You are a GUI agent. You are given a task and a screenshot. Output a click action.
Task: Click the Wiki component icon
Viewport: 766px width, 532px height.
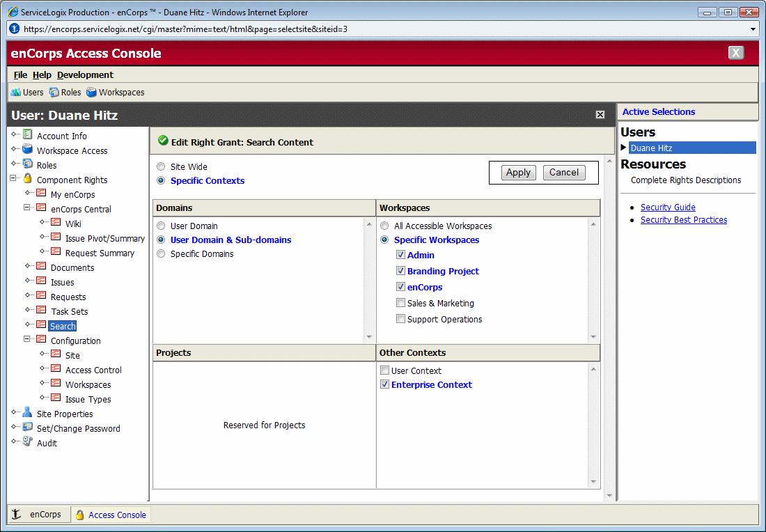pyautogui.click(x=56, y=222)
